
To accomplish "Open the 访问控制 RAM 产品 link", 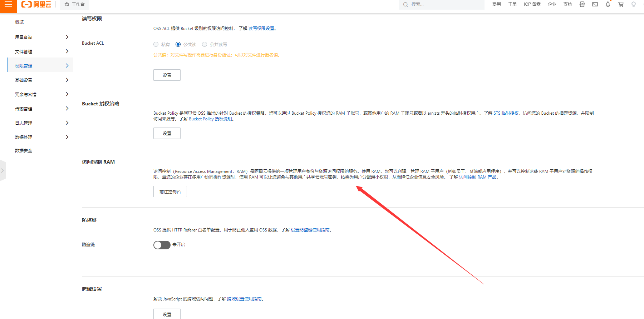I will coord(478,177).
